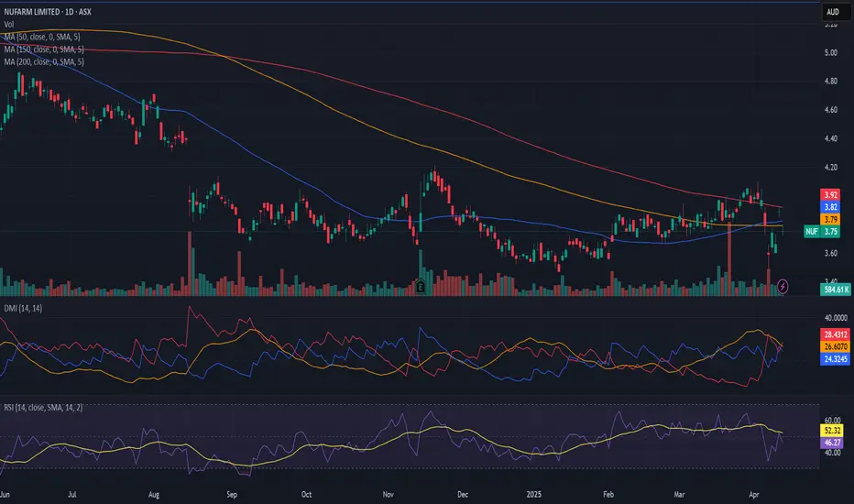Click the 28.4312 DMI value label
The image size is (854, 504).
[836, 334]
